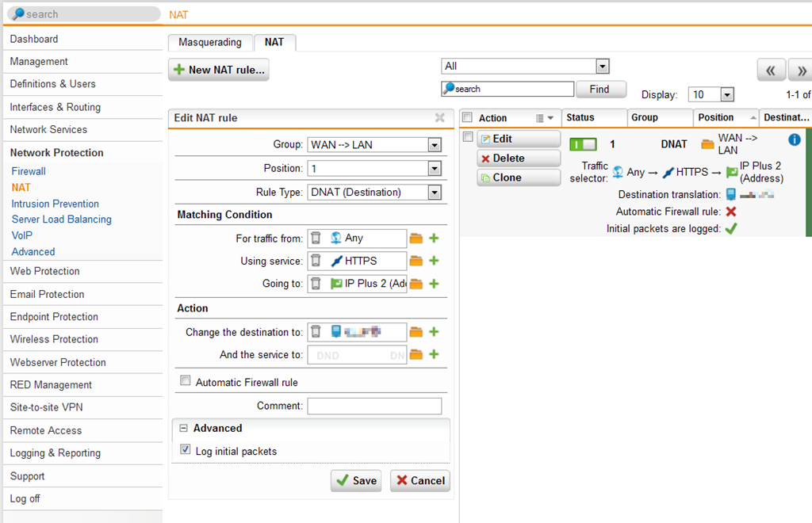This screenshot has height=523, width=812.
Task: Enable the Automatic Firewall rule checkbox
Action: click(186, 381)
